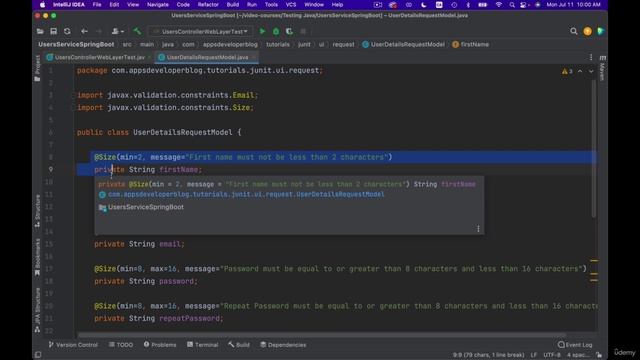Screen dimensions: 640x360
Task: Click the colorful JetBrains Space icon at the toolbar end
Action: (600, 31)
